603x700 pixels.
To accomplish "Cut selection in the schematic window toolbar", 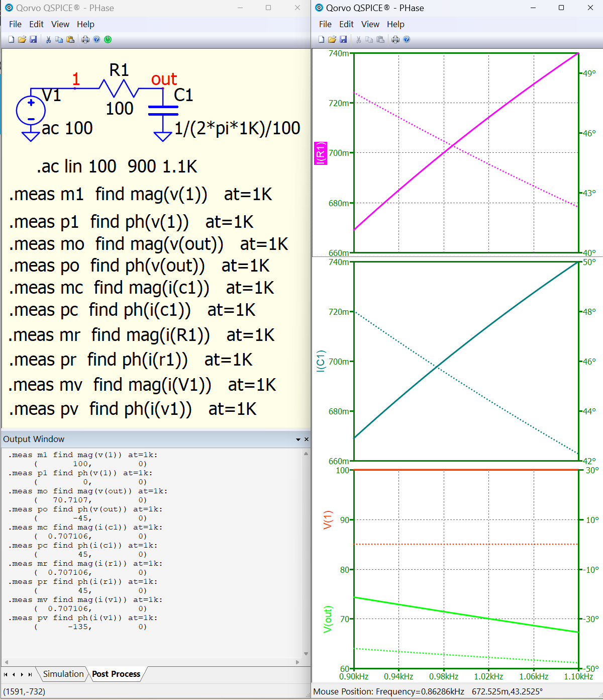I will click(48, 39).
